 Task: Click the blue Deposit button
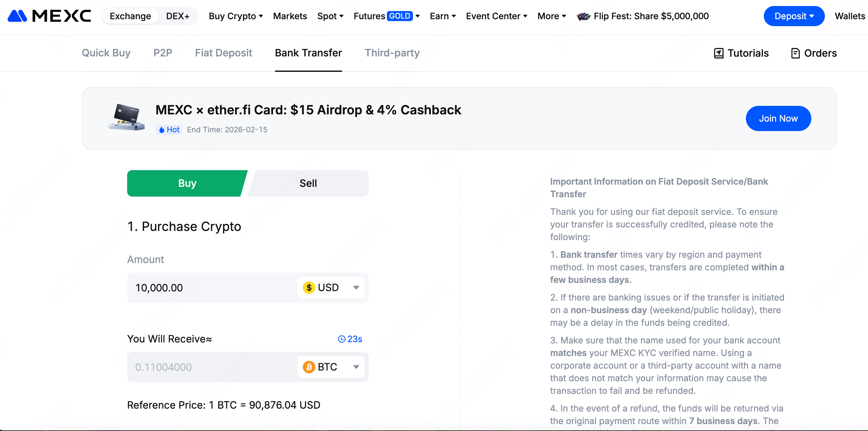793,16
